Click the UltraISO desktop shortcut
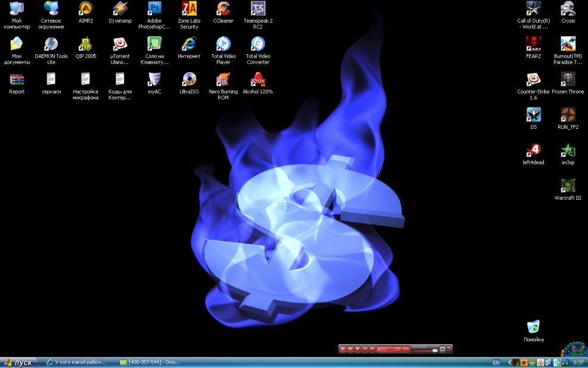The image size is (588, 368). click(x=189, y=80)
